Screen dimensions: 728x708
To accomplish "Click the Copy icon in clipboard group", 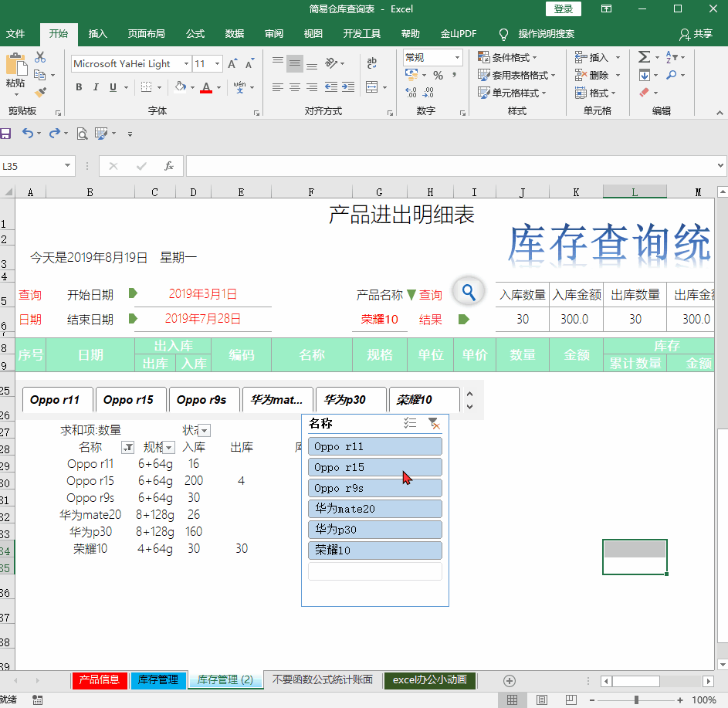I will 39,75.
